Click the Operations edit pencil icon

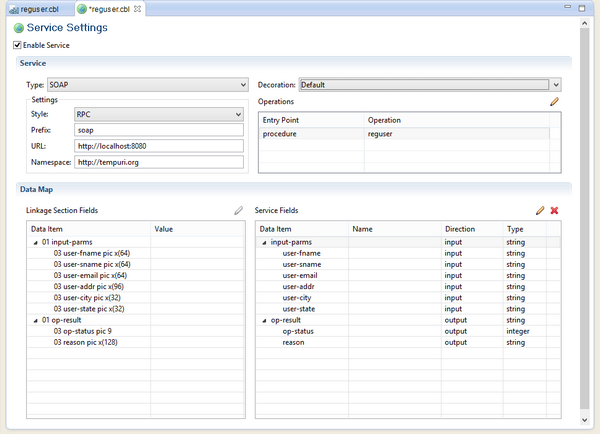[554, 102]
